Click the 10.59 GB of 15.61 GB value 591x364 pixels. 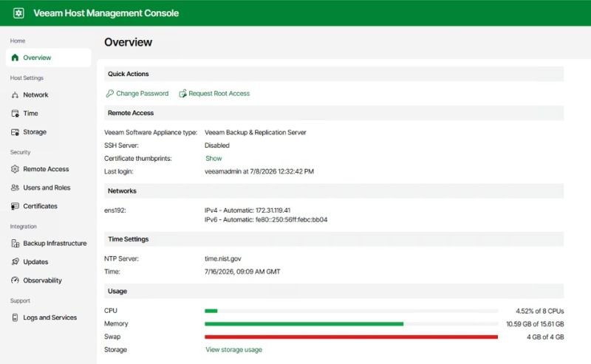click(535, 324)
